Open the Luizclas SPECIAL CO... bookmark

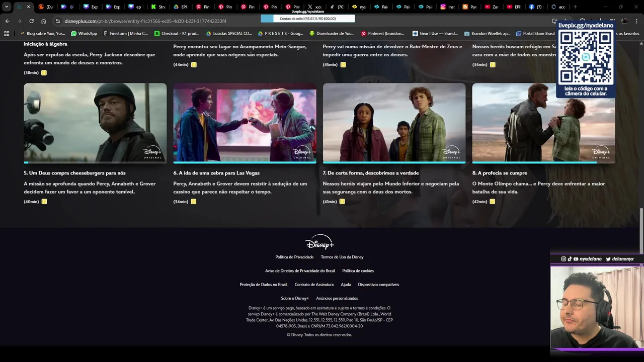[x=229, y=33]
